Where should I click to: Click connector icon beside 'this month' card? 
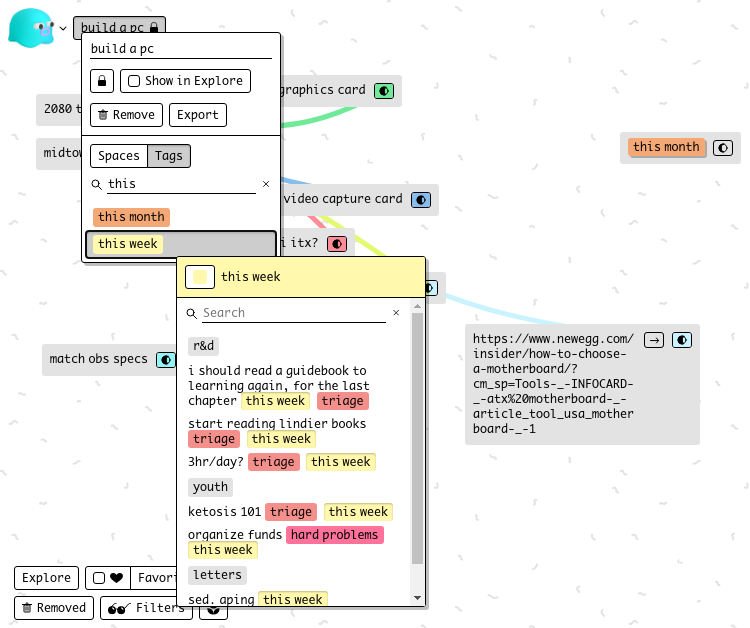tap(722, 148)
